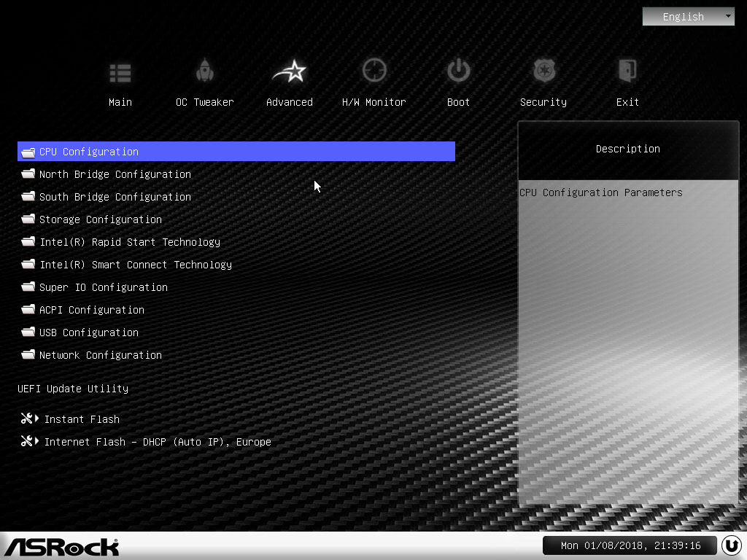Select the Exit tab label
The width and height of the screenshot is (747, 560).
[x=627, y=102]
